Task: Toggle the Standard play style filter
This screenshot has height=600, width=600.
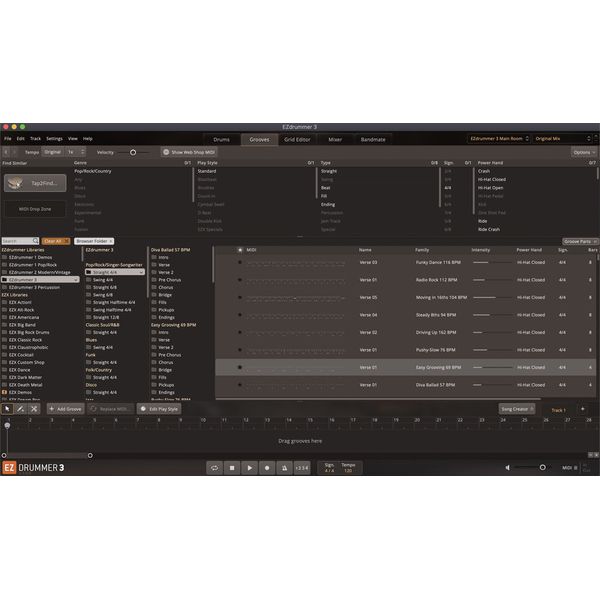Action: pyautogui.click(x=207, y=171)
